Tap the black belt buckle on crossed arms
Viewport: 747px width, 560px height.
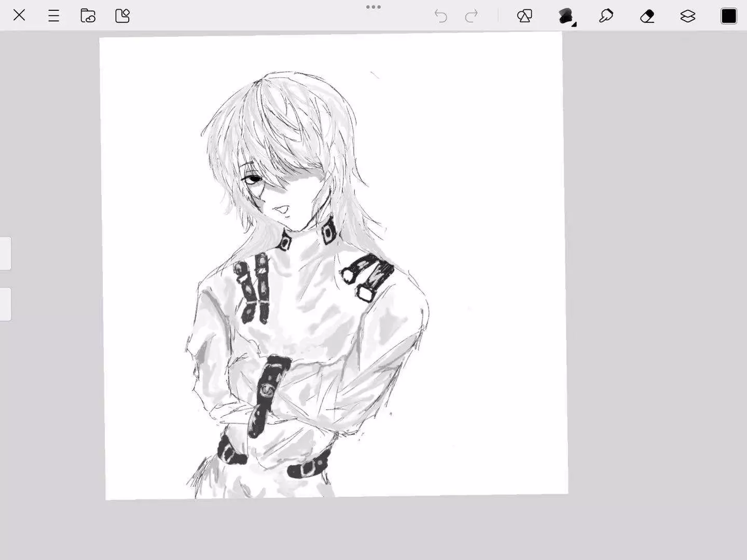click(268, 388)
